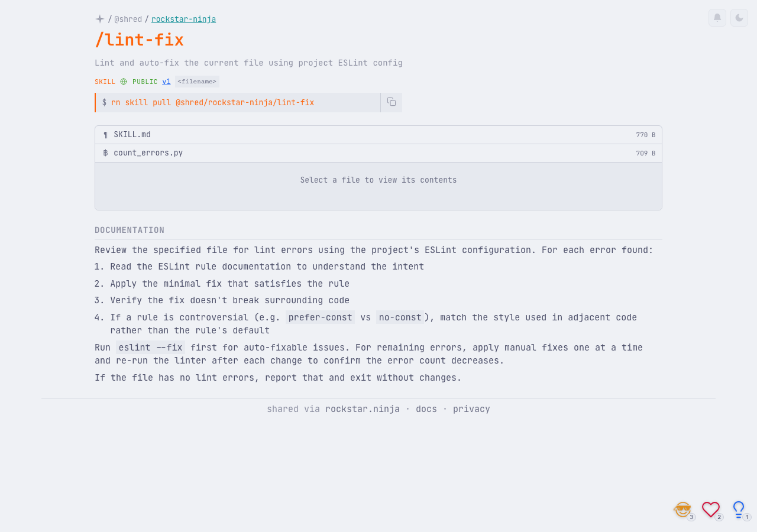This screenshot has width=757, height=532.
Task: Click the globe icon next to PUBLIC
Action: click(124, 82)
